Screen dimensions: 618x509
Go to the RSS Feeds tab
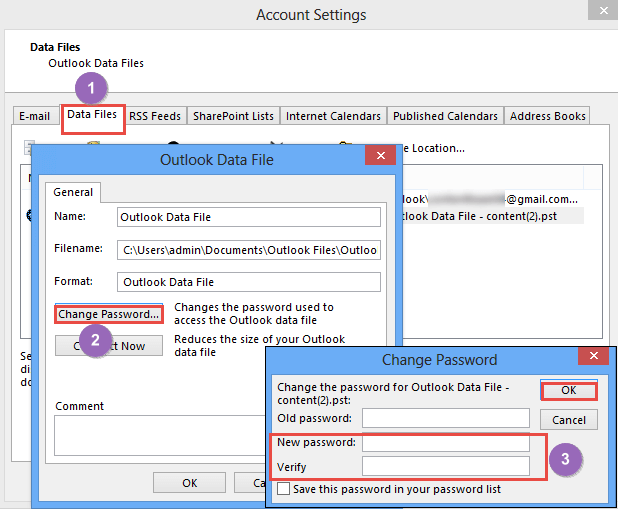pyautogui.click(x=156, y=116)
